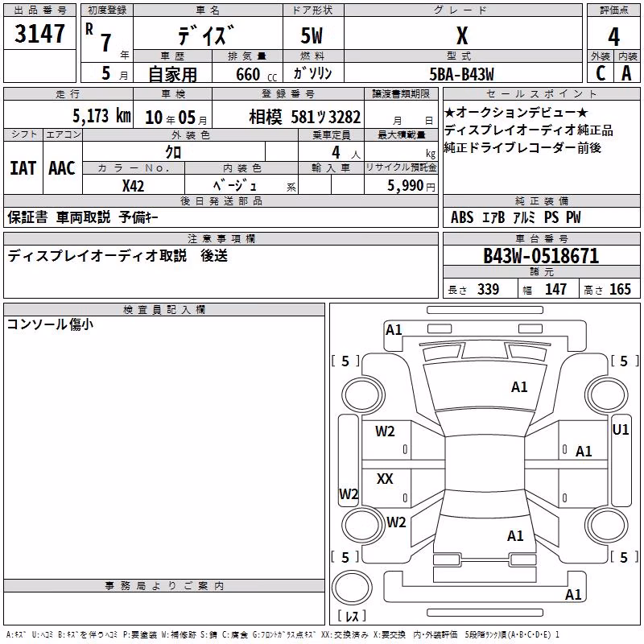This screenshot has width=644, height=644.
Task: Select A1 mark on rear bumper
Action: [x=573, y=595]
